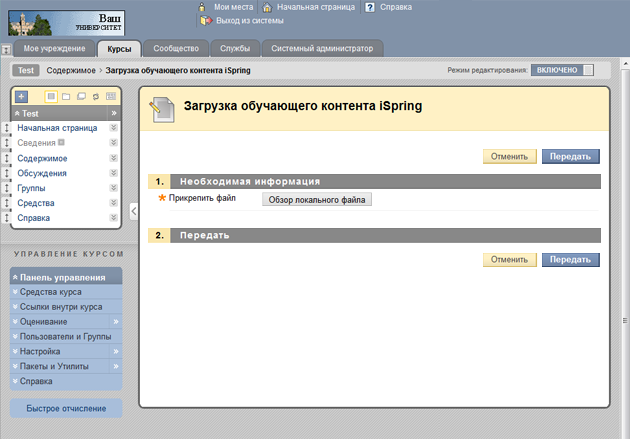Click the Содержимое breadcrumb link
Screen dimensions: 630x439
tap(71, 70)
